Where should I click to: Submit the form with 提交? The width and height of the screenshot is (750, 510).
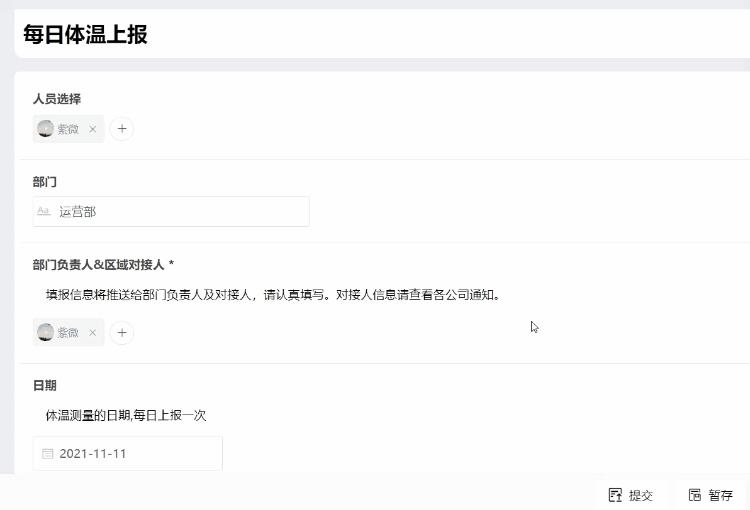631,495
